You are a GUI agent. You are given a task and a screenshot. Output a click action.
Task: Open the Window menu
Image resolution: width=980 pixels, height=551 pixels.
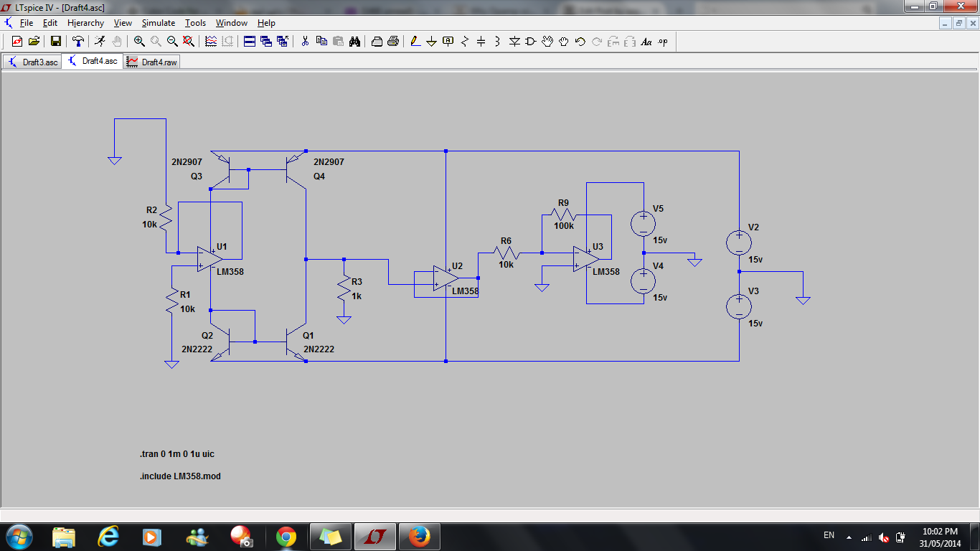pyautogui.click(x=232, y=23)
